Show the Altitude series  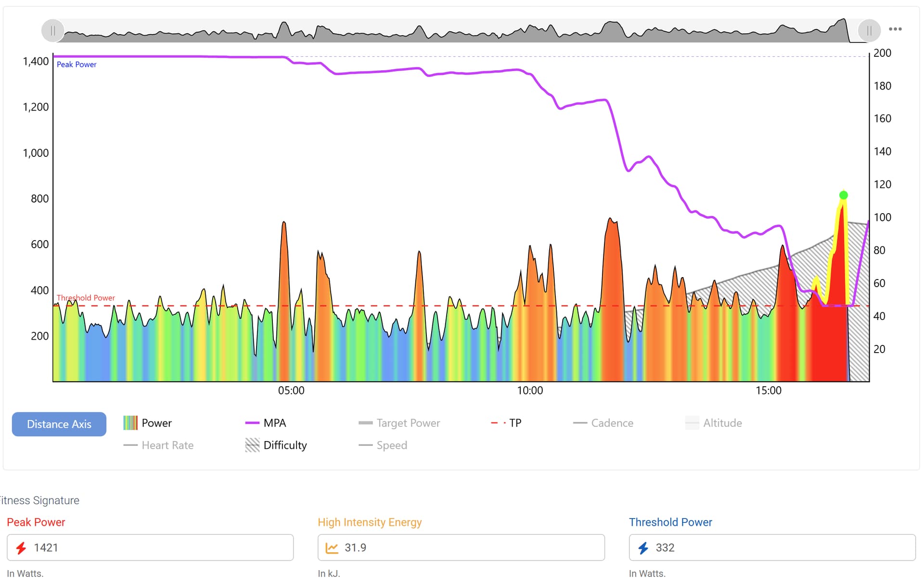point(714,423)
